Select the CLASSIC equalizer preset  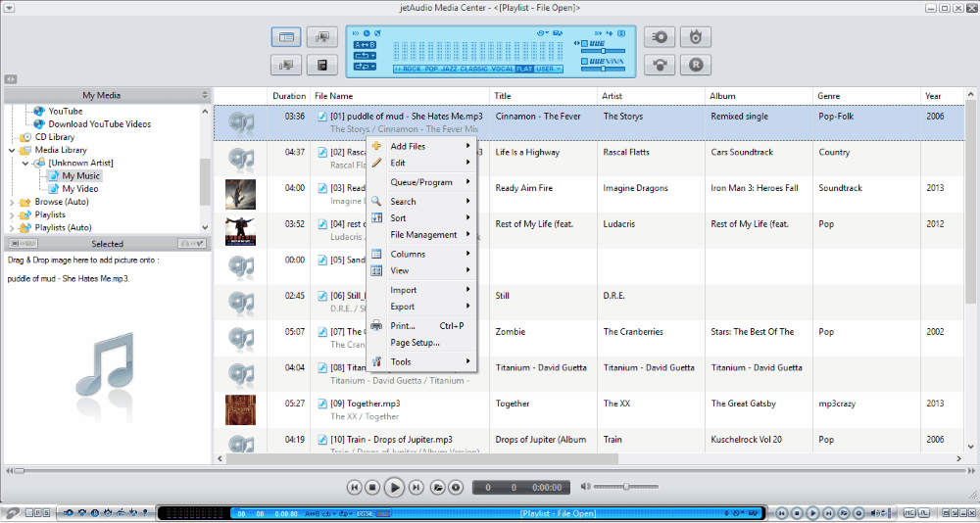point(474,69)
